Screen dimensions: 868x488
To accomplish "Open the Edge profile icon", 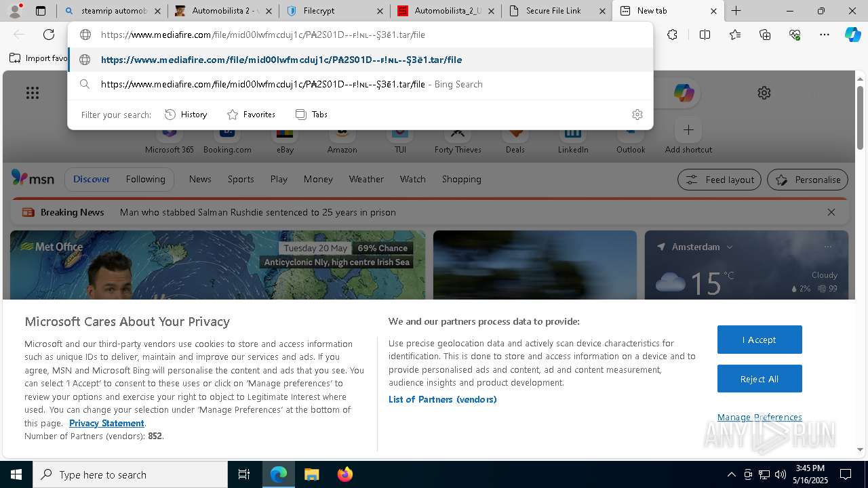I will [15, 11].
